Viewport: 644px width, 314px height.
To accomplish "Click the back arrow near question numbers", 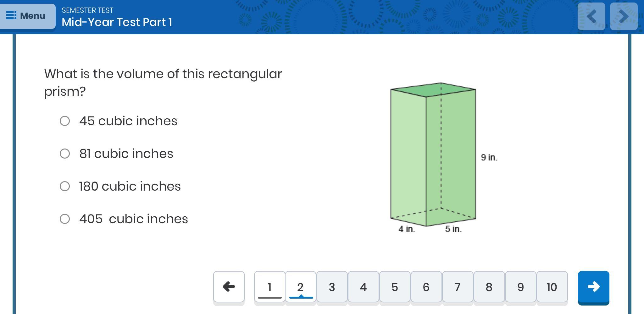I will click(x=229, y=287).
